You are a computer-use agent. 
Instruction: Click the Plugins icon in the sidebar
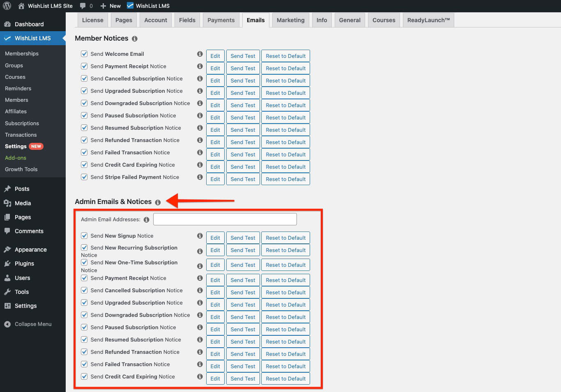pyautogui.click(x=7, y=264)
